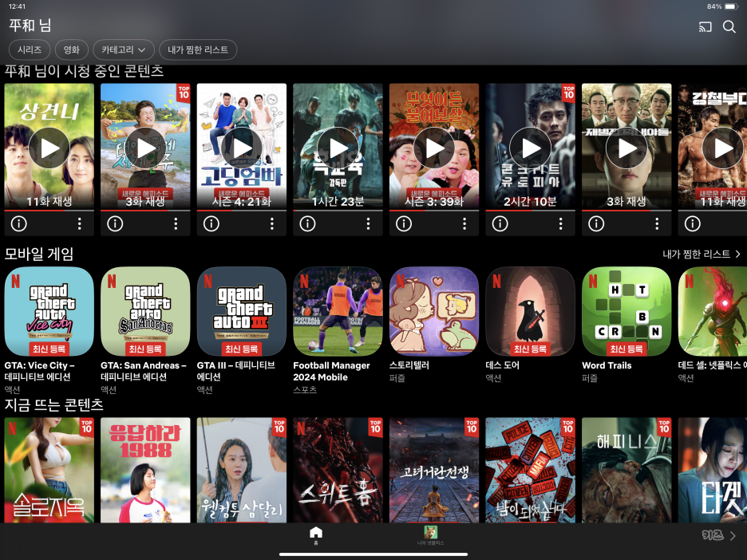Tap the 平和 님 profile name
Viewport: 747px width, 560px height.
(x=30, y=26)
